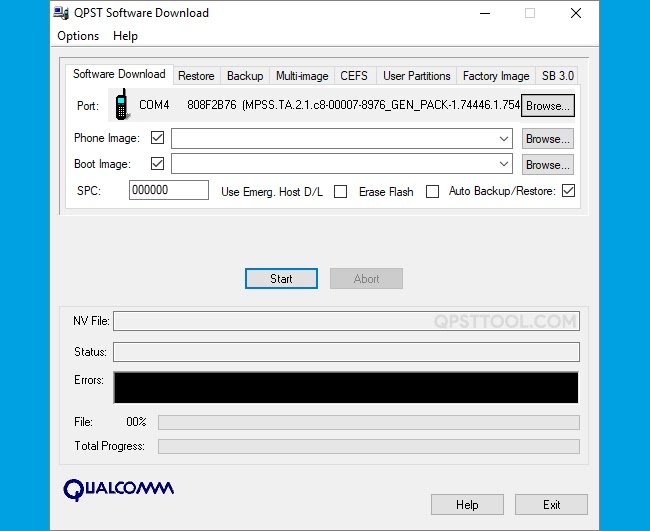Open the User Partitions tab
Screen dimensions: 650x531
pyautogui.click(x=417, y=76)
